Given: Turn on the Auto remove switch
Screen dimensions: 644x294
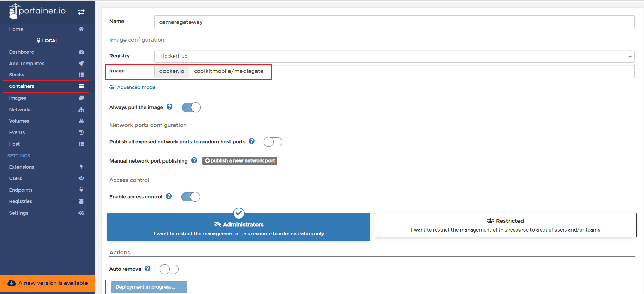Looking at the screenshot, I should tap(169, 269).
